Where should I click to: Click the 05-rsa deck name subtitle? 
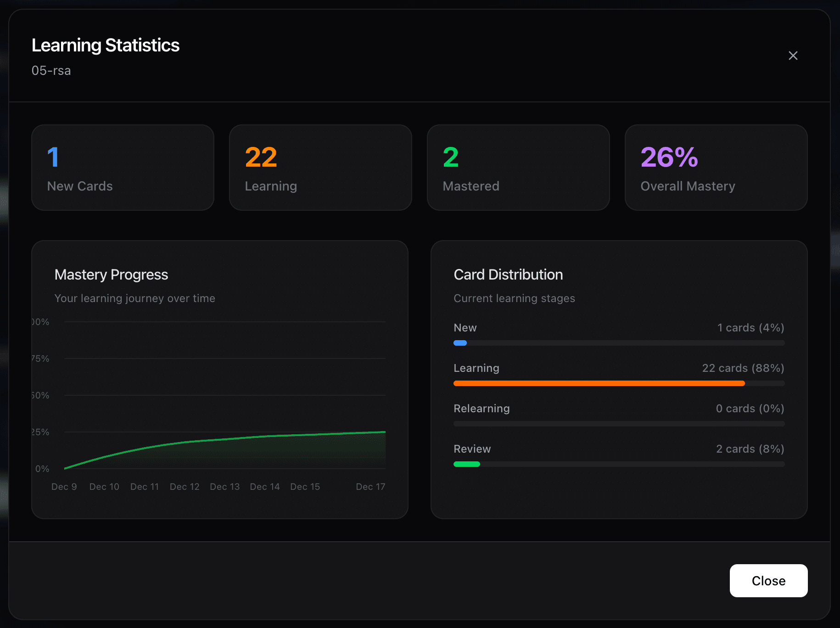(x=51, y=71)
